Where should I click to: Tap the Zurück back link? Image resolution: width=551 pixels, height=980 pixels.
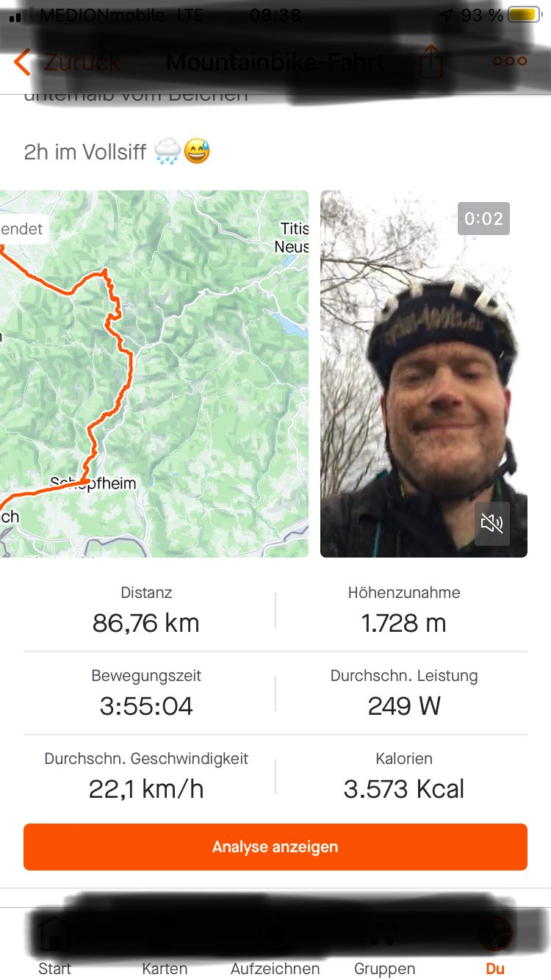pyautogui.click(x=82, y=62)
